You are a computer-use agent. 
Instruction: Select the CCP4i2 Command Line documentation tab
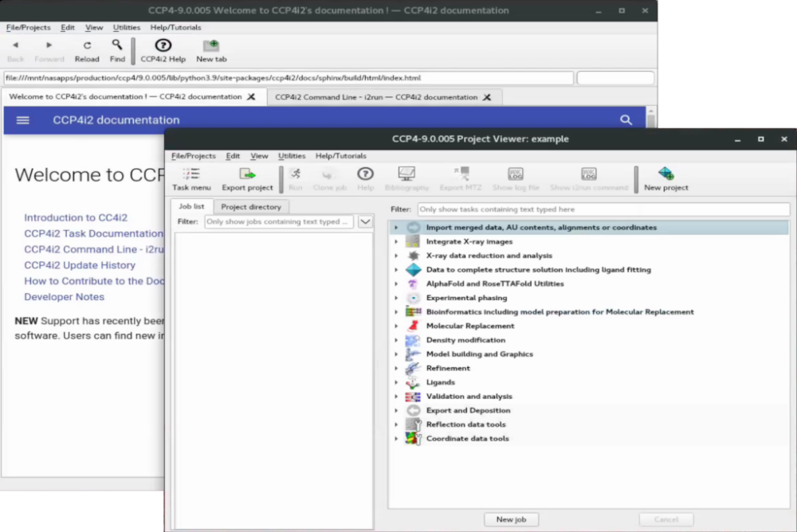click(x=376, y=97)
